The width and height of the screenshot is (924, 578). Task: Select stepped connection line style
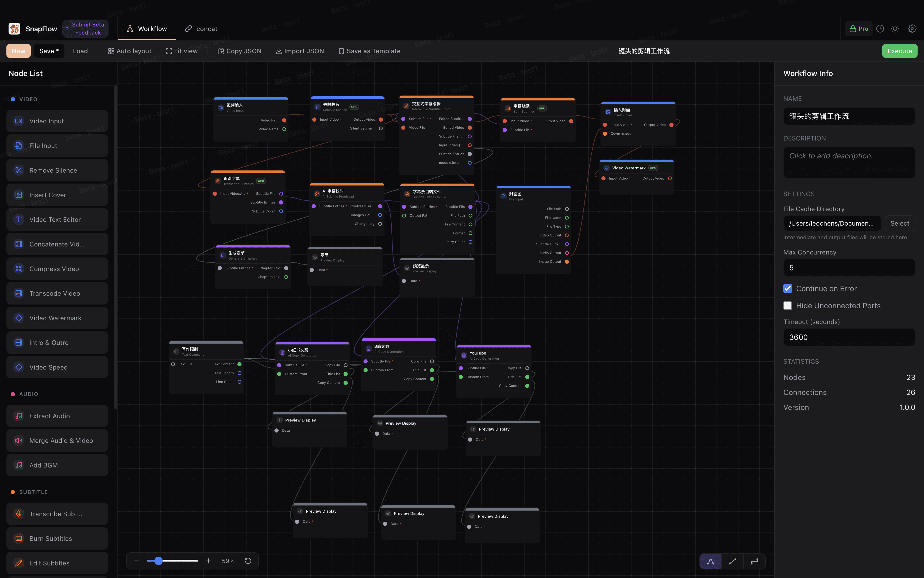(754, 561)
